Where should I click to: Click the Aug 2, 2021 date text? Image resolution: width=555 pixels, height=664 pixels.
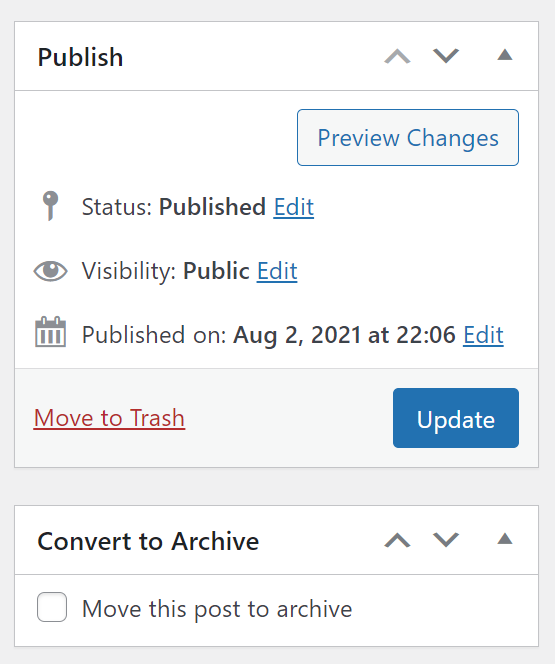(297, 335)
